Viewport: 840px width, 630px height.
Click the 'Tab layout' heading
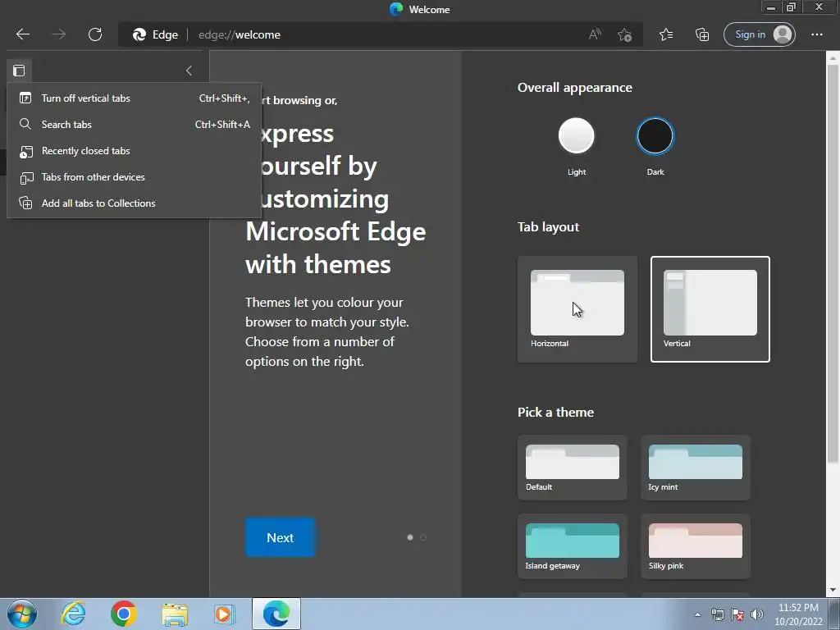[x=548, y=226]
